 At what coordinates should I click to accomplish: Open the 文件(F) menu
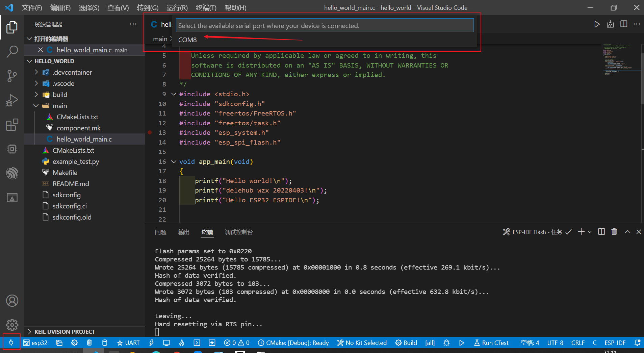click(x=32, y=7)
